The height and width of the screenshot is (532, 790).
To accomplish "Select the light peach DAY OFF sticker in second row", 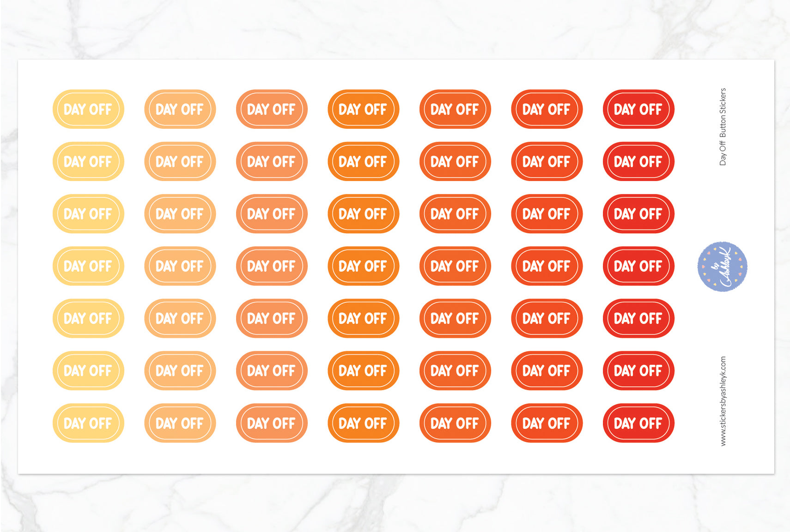I will (180, 162).
